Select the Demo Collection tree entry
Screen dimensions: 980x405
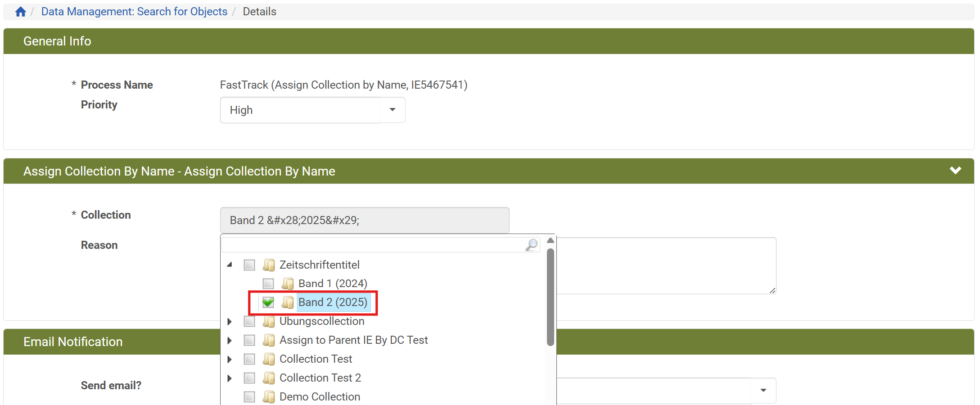click(320, 397)
